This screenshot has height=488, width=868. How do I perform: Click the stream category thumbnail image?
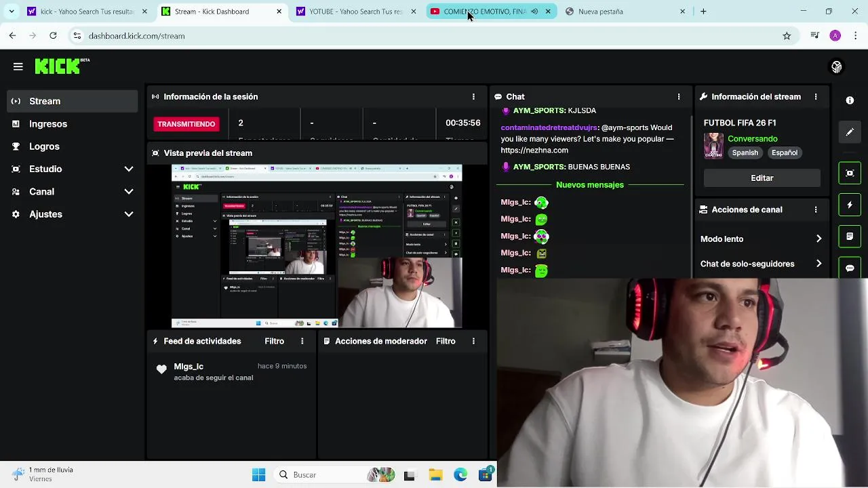pos(713,146)
